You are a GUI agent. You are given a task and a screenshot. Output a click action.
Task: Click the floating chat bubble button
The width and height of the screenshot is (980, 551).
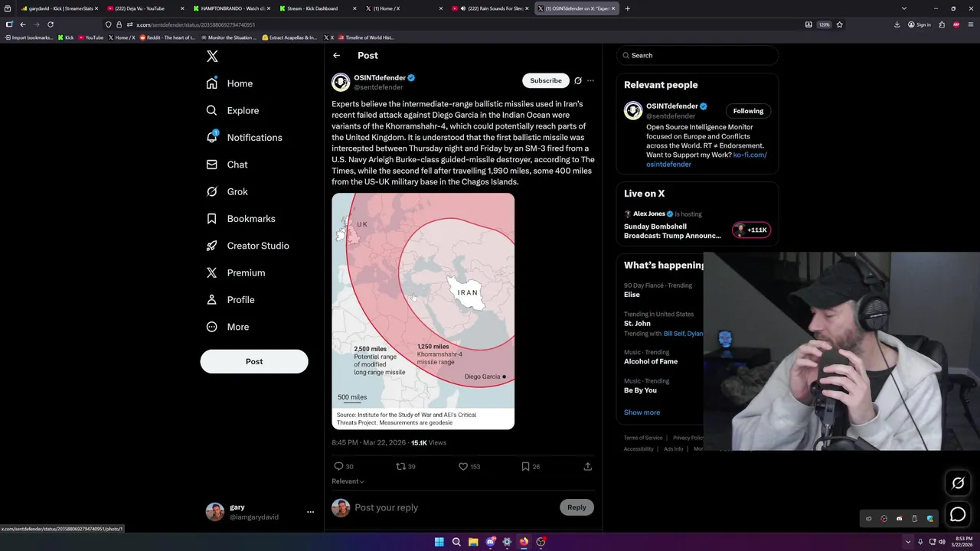958,515
